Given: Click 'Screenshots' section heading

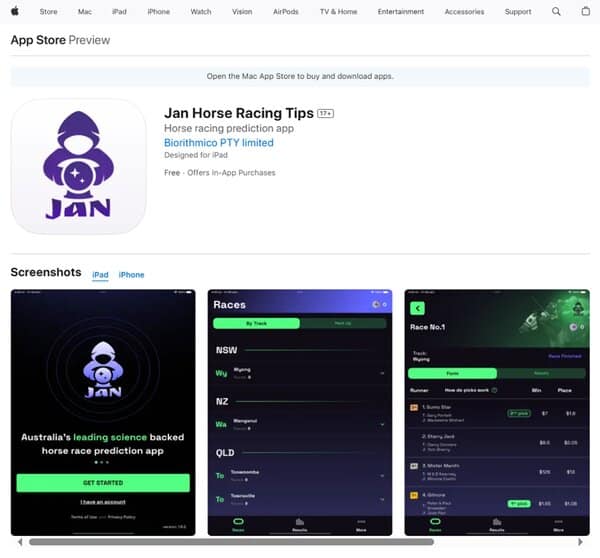Looking at the screenshot, I should pyautogui.click(x=46, y=272).
